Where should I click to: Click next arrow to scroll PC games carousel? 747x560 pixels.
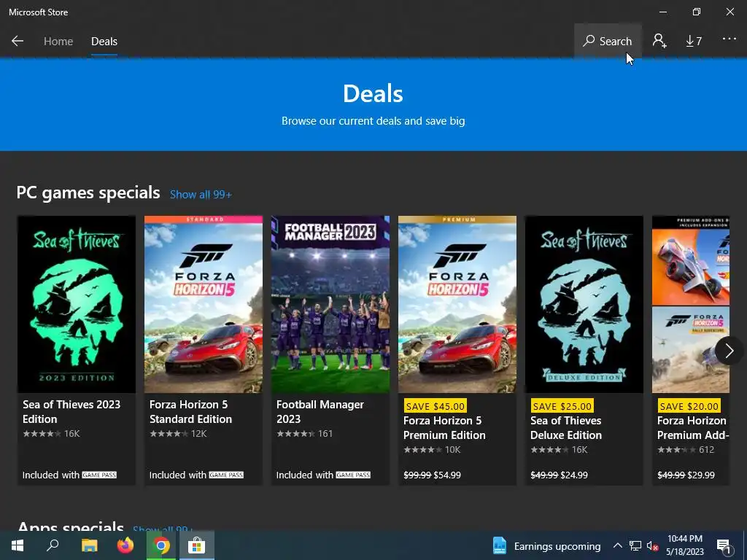click(729, 351)
